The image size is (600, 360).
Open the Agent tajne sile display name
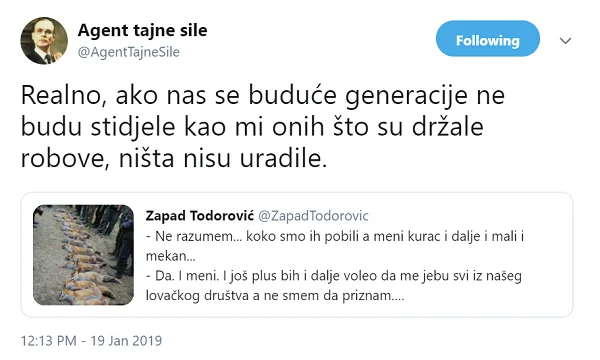tap(142, 30)
